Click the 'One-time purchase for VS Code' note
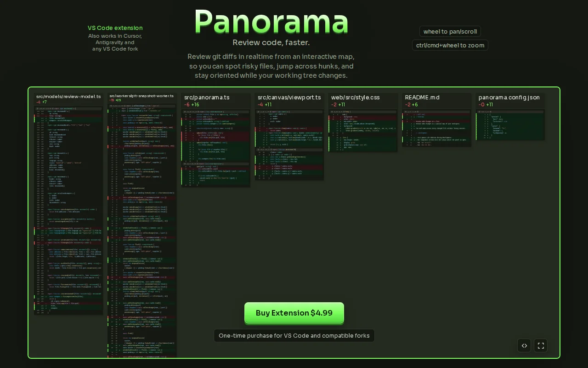Screen dimensions: 588x368 [294, 336]
